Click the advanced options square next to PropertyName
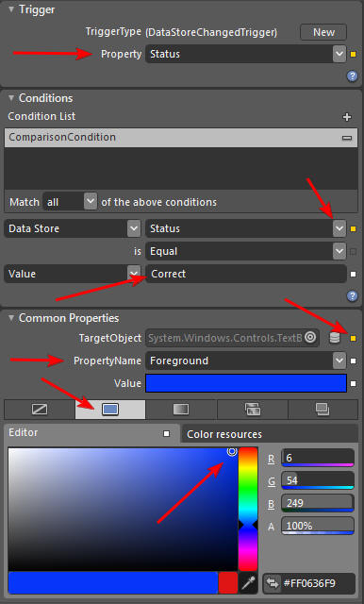 coord(354,361)
